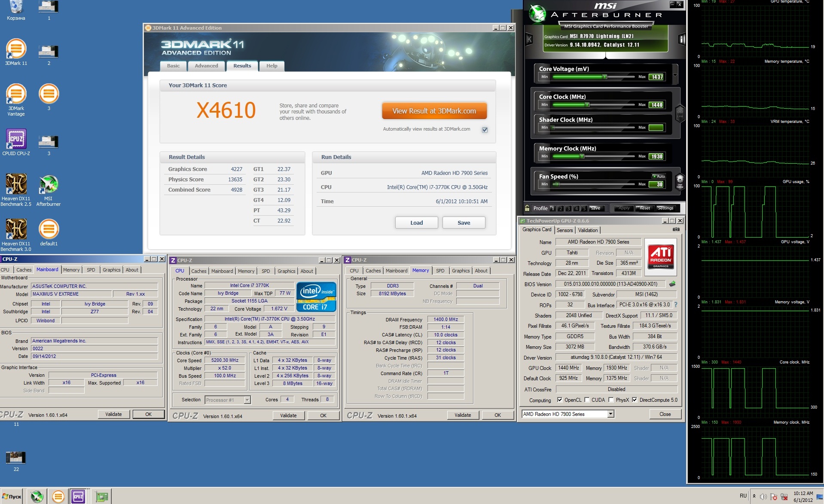Click the Core Clock slider handle
Viewport: 824px width, 504px height.
[587, 105]
